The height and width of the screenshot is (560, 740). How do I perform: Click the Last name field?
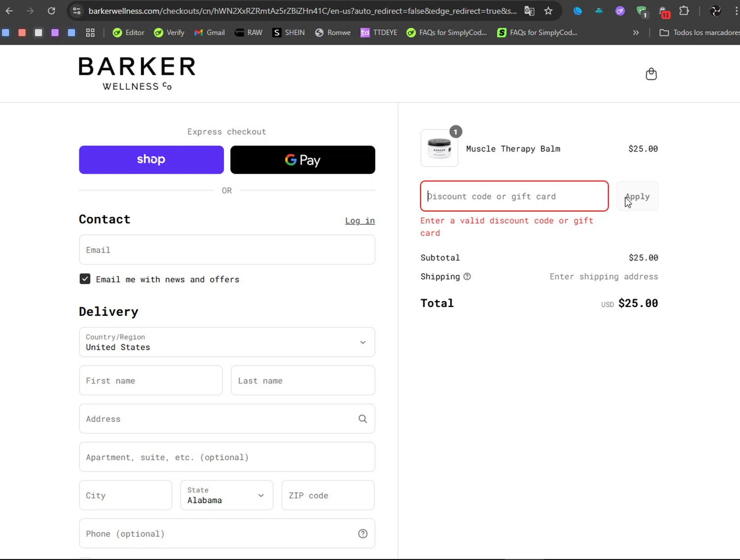click(303, 380)
